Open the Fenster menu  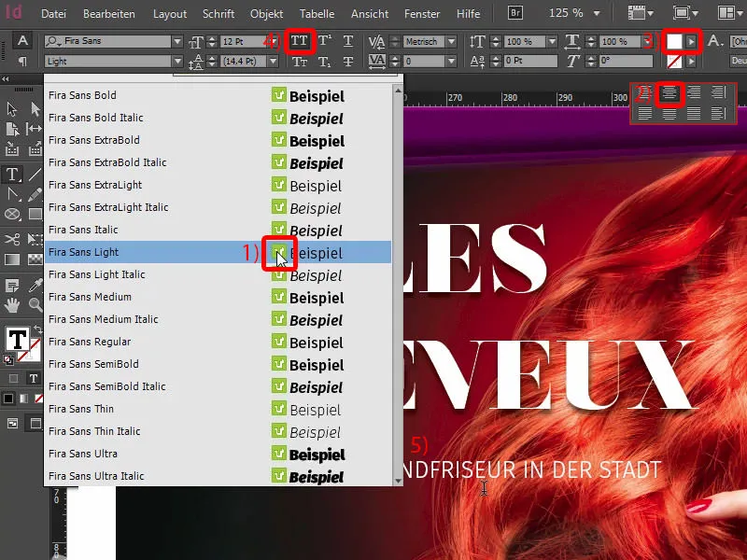click(422, 14)
